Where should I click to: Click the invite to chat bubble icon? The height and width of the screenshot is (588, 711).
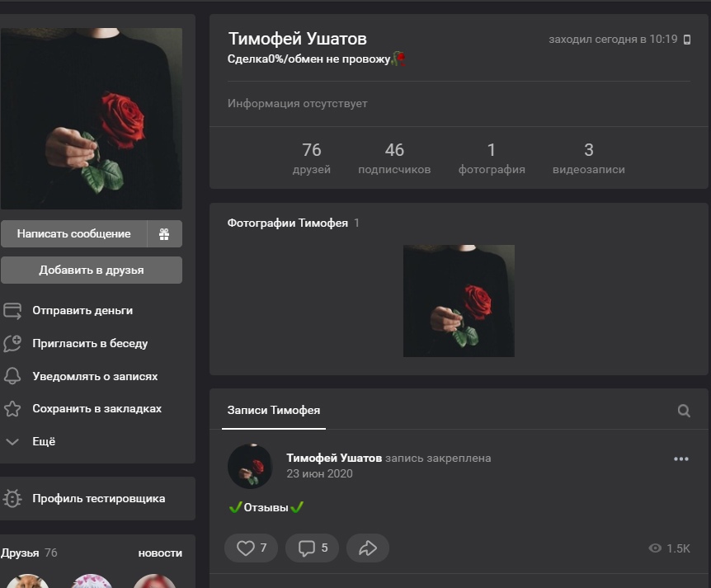[x=12, y=344]
